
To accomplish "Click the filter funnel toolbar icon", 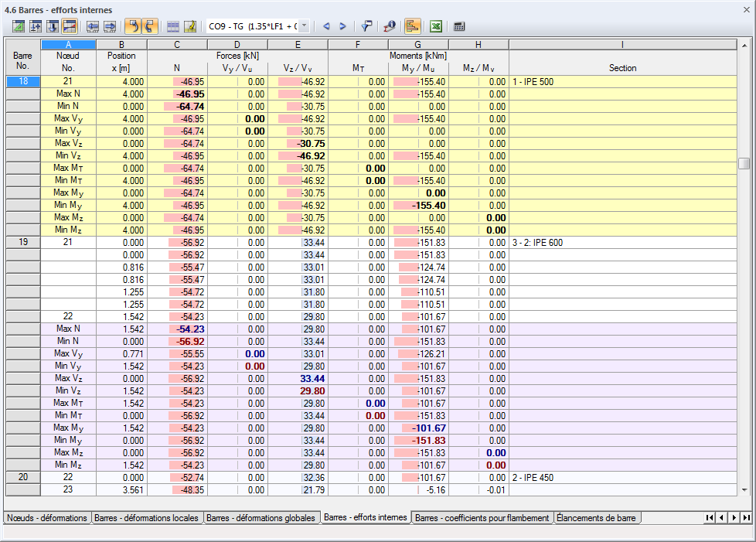I will [366, 26].
